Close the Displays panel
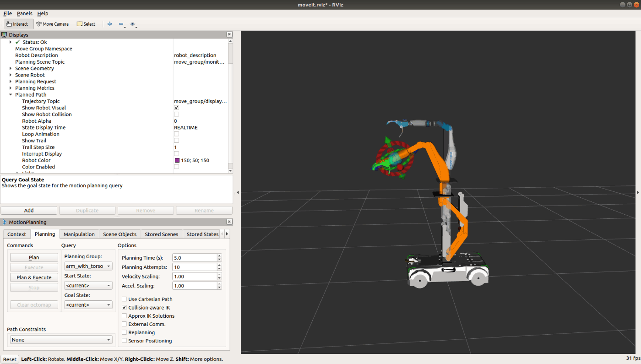The height and width of the screenshot is (364, 641). click(229, 35)
